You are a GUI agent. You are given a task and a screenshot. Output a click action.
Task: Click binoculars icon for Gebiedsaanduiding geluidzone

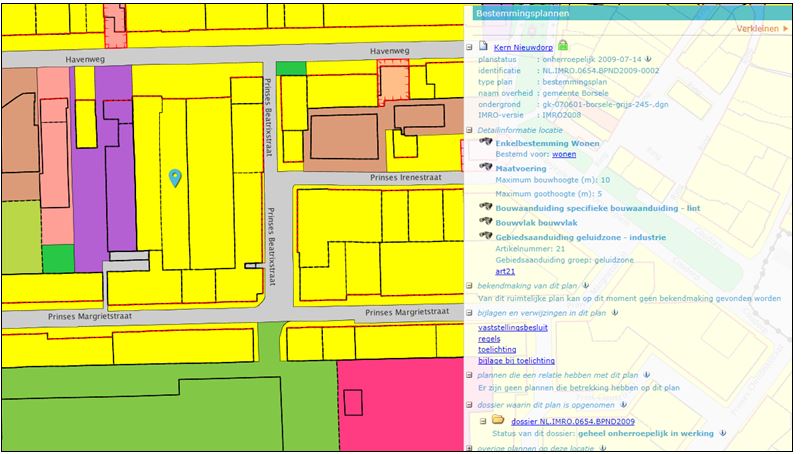(x=486, y=236)
